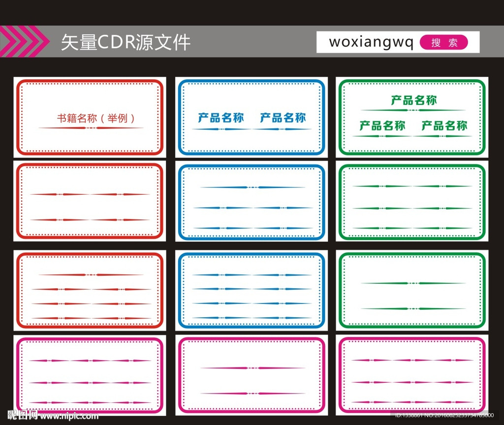Select the red card with four divider rows
This screenshot has height=425, width=504.
coord(90,290)
